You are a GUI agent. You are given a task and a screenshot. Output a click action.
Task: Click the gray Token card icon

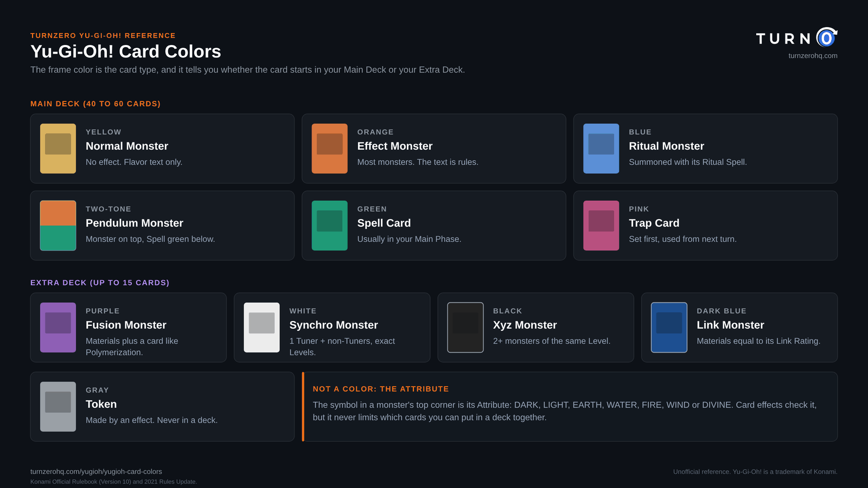58,407
